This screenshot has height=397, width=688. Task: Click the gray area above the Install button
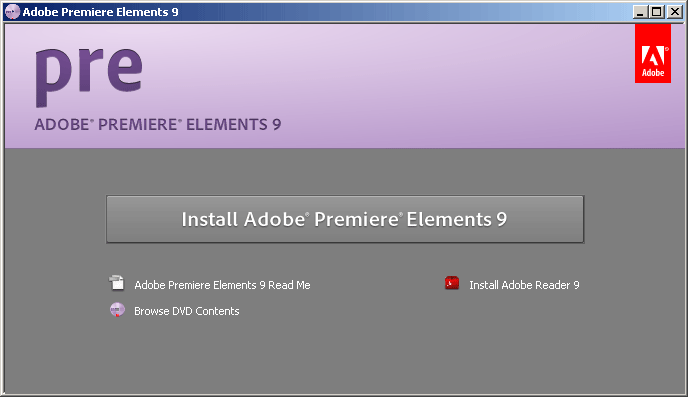(x=345, y=172)
